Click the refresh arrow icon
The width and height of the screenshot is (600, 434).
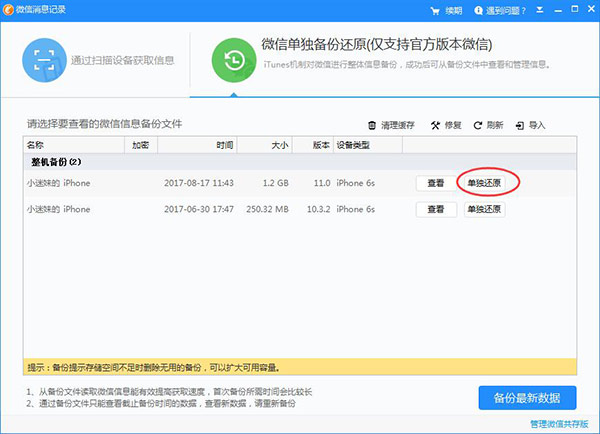coord(478,126)
